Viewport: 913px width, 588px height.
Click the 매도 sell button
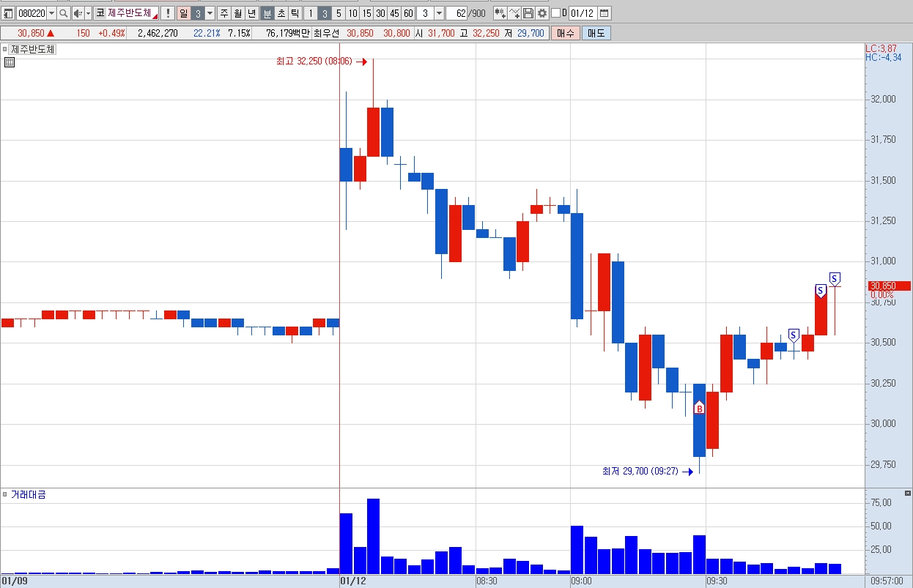coord(596,33)
